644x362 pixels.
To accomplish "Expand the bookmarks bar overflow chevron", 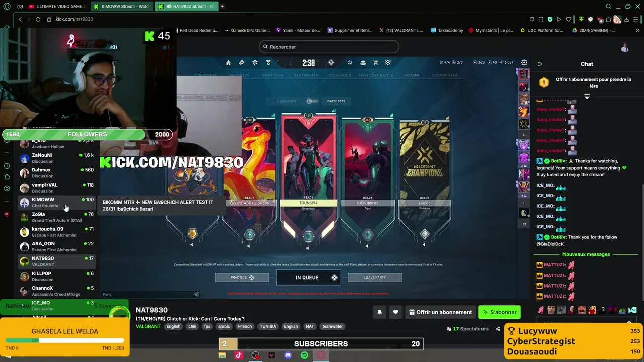I will tap(637, 30).
